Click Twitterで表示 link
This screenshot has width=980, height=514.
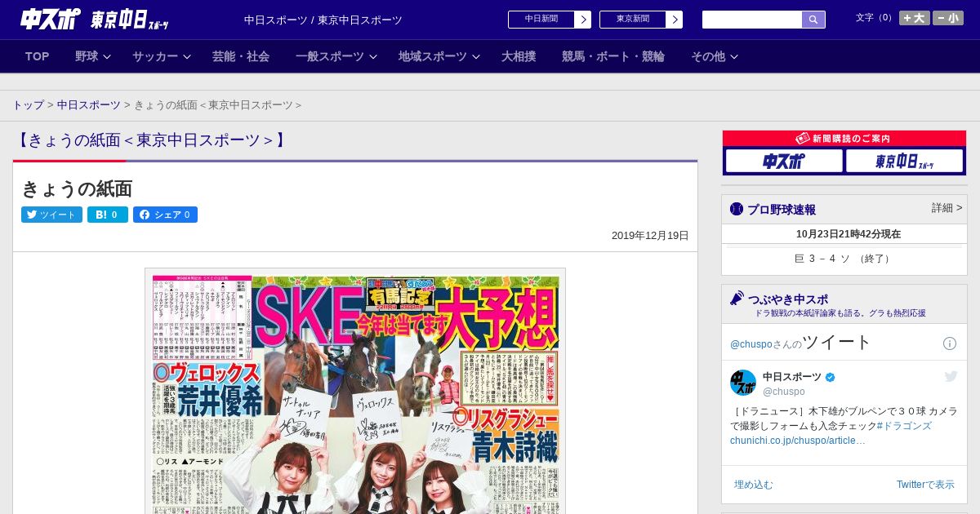click(925, 485)
